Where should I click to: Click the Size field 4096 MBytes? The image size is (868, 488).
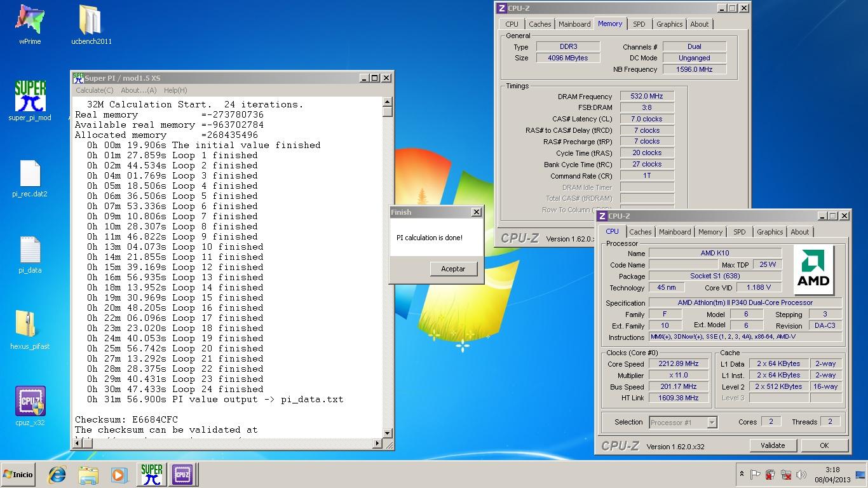(568, 58)
